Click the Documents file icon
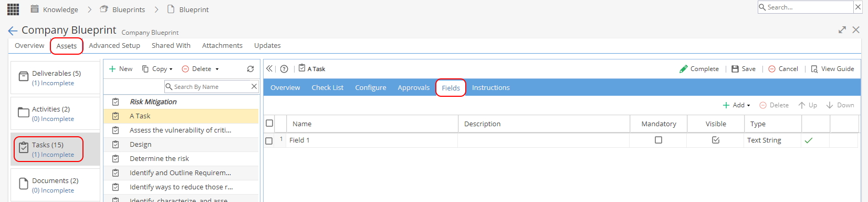This screenshot has width=868, height=202. click(24, 184)
